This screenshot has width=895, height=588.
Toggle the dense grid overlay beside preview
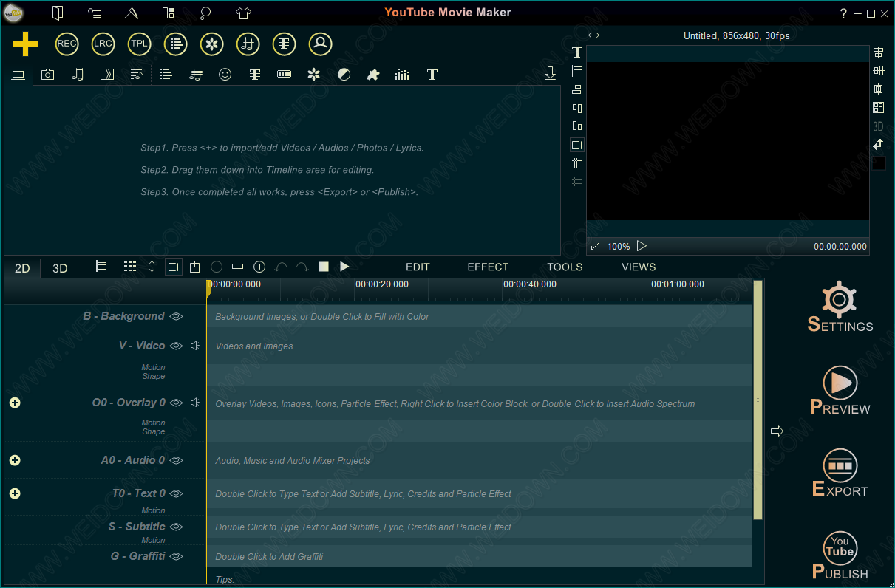(x=577, y=163)
